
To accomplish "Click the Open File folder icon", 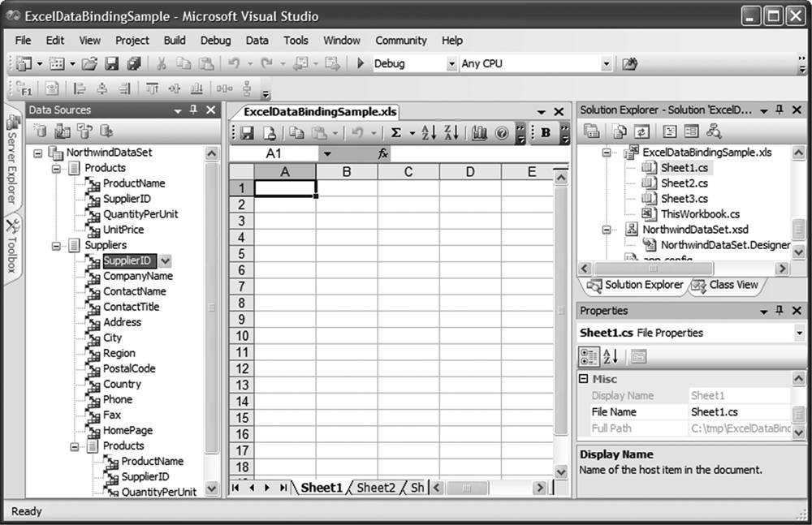I will point(89,63).
